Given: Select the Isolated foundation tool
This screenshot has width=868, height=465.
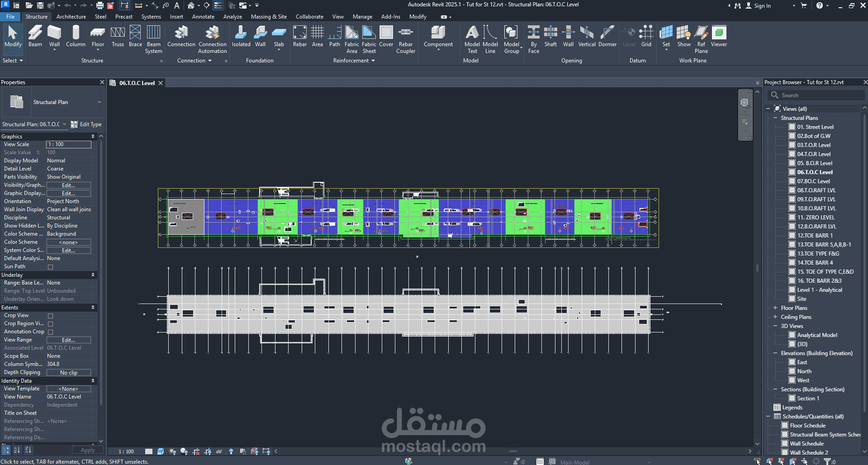Looking at the screenshot, I should [241, 36].
